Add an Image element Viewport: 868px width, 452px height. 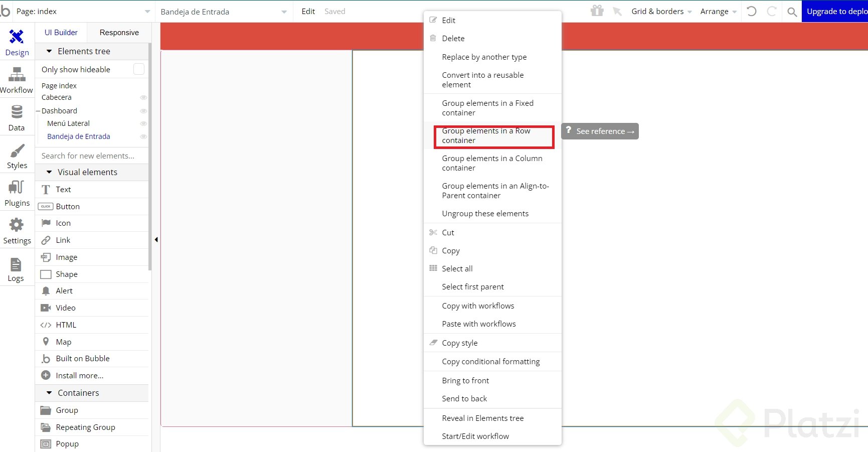click(92, 257)
